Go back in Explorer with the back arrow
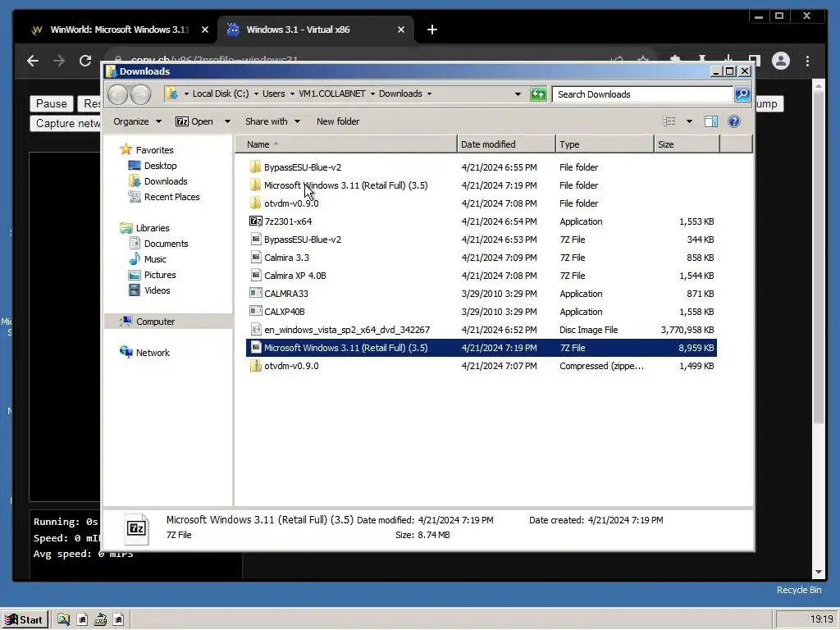 [117, 94]
